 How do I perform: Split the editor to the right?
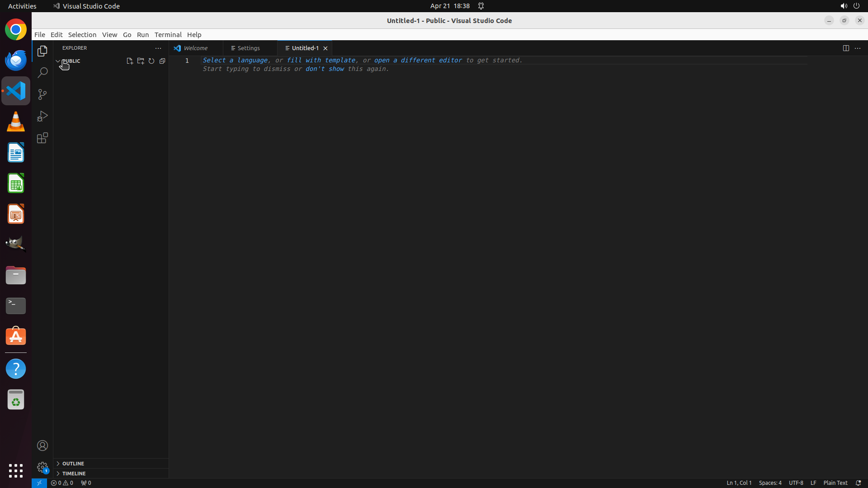tap(846, 48)
